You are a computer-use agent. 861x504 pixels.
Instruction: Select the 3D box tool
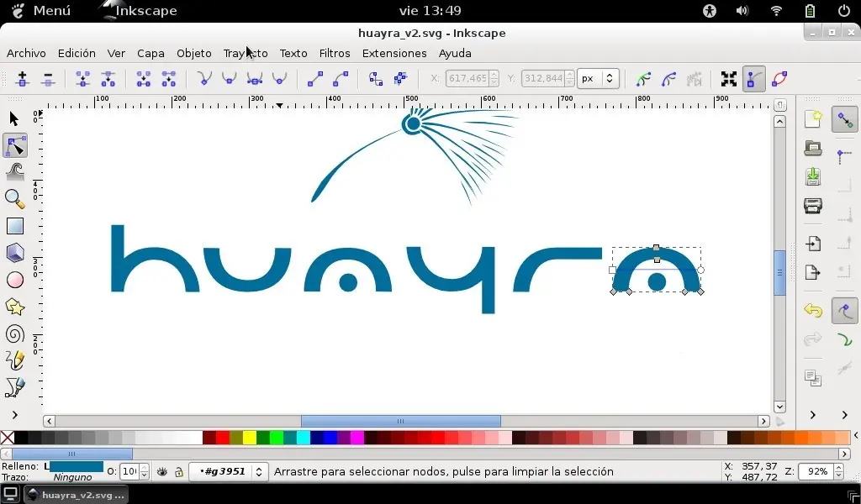point(15,253)
